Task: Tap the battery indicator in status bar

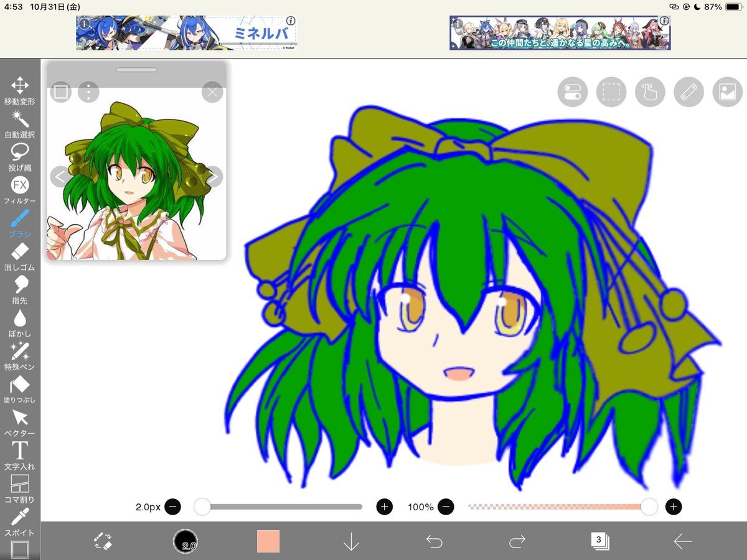Action: pos(734,7)
